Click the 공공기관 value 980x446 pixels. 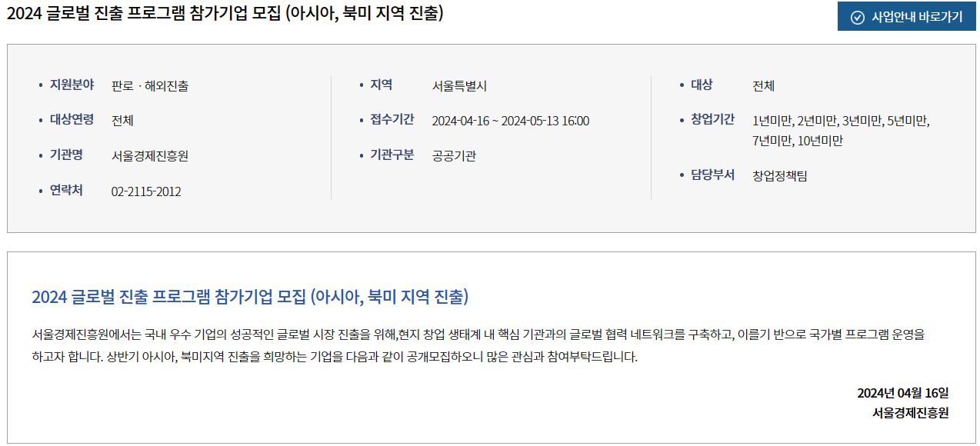click(x=454, y=155)
